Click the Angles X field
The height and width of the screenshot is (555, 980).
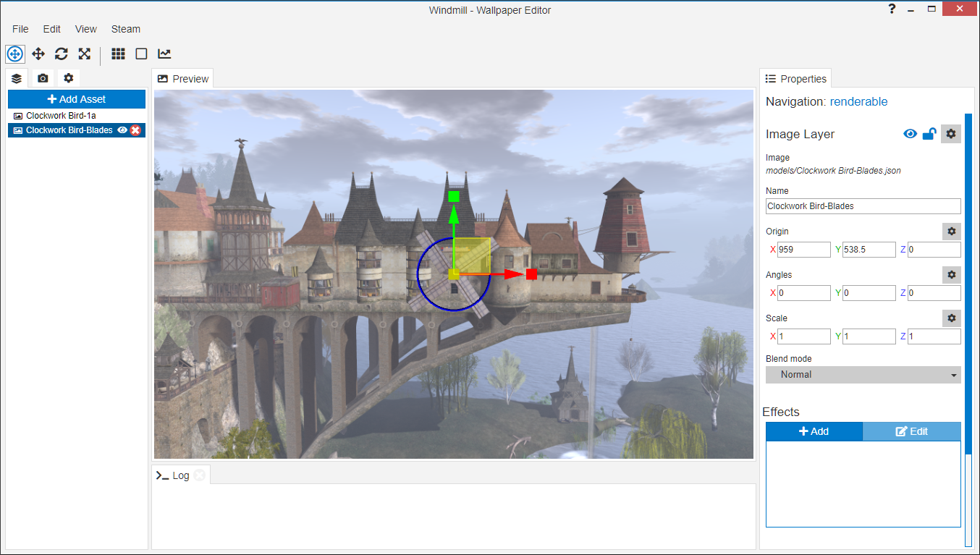click(804, 293)
